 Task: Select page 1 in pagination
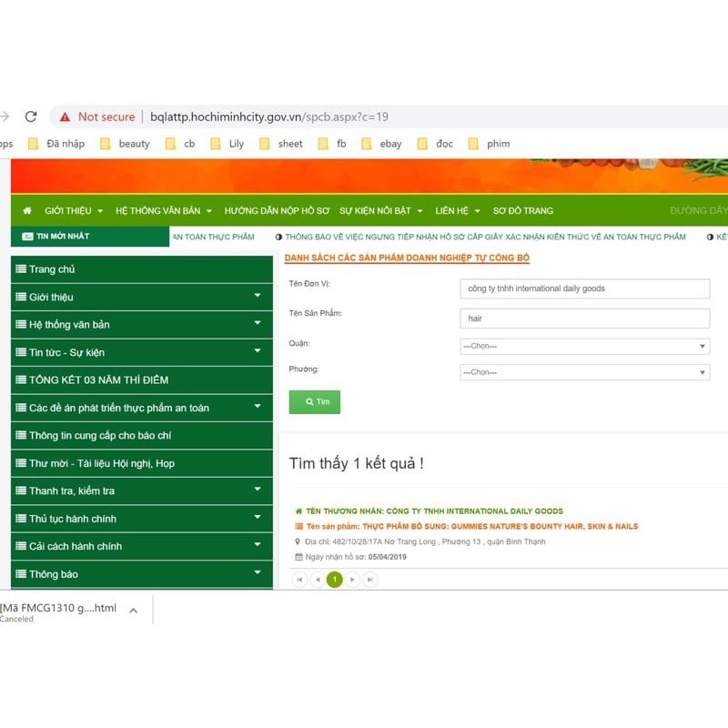click(x=334, y=580)
